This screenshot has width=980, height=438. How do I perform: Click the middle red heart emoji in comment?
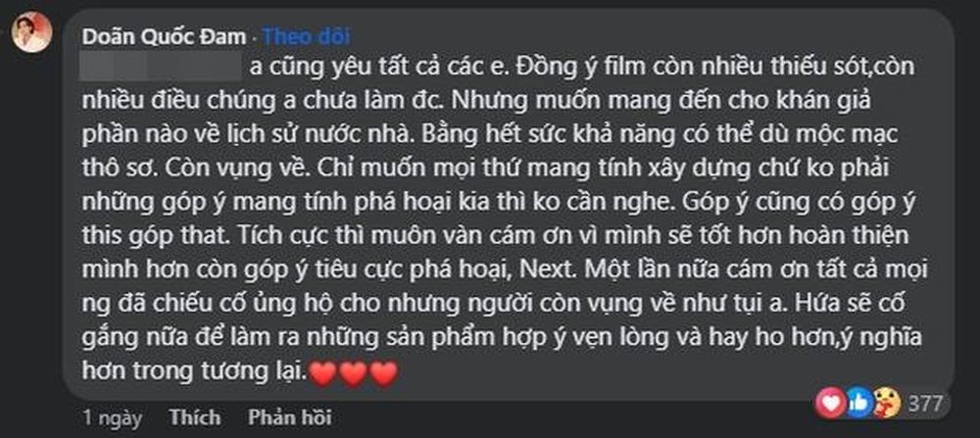pyautogui.click(x=354, y=373)
